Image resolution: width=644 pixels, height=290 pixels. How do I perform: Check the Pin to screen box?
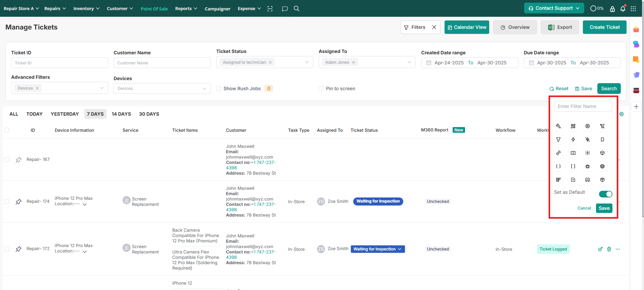coord(321,89)
